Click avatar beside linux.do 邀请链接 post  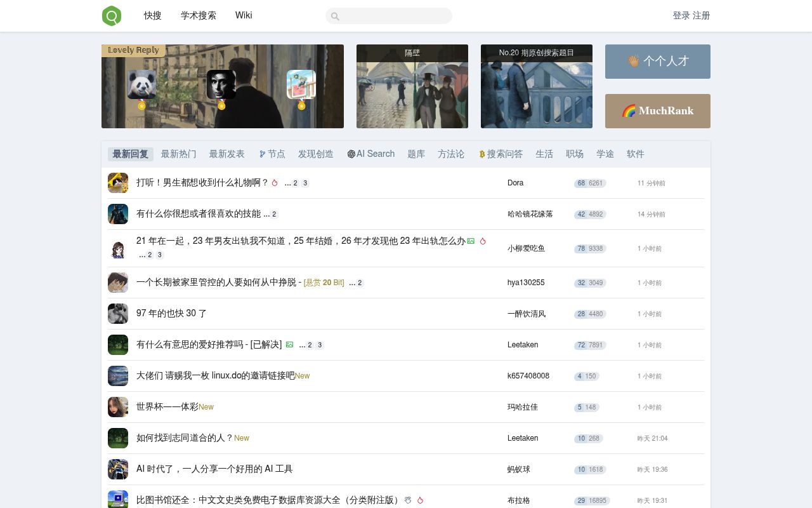pyautogui.click(x=118, y=376)
